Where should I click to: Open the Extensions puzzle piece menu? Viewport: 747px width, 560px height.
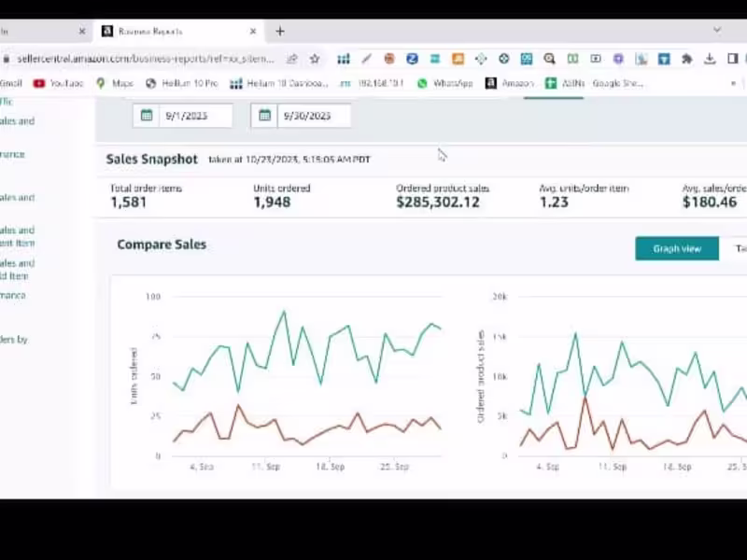point(687,59)
